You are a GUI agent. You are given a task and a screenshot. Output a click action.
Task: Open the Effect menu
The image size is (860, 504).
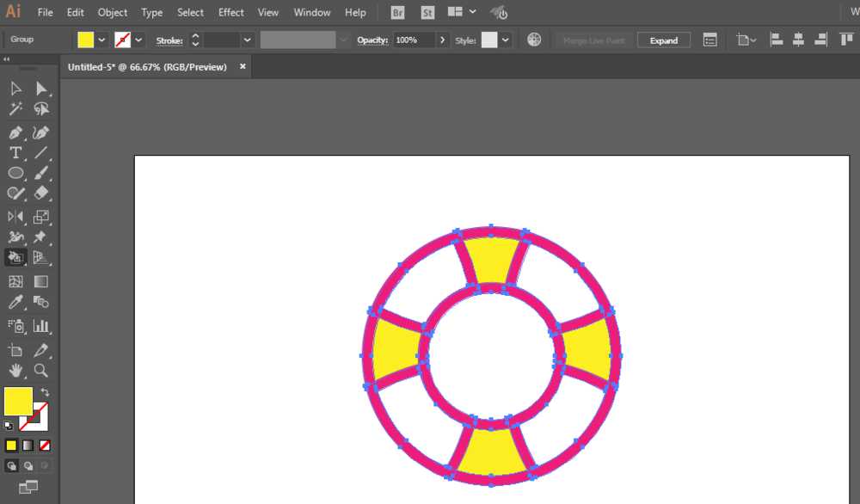pos(230,13)
